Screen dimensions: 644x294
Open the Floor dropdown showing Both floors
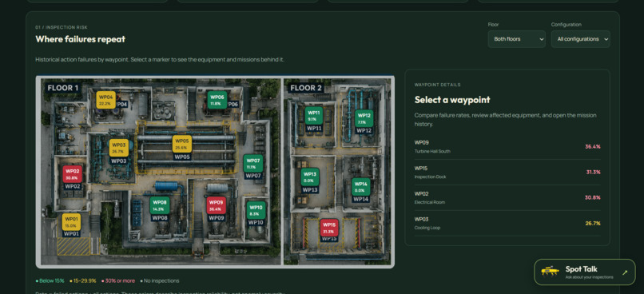click(x=517, y=39)
